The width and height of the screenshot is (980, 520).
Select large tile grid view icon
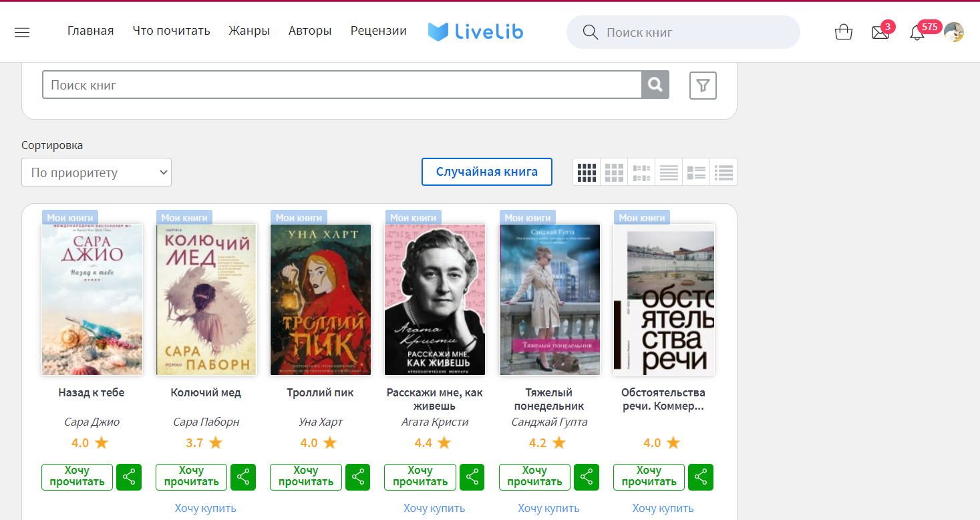tap(614, 172)
